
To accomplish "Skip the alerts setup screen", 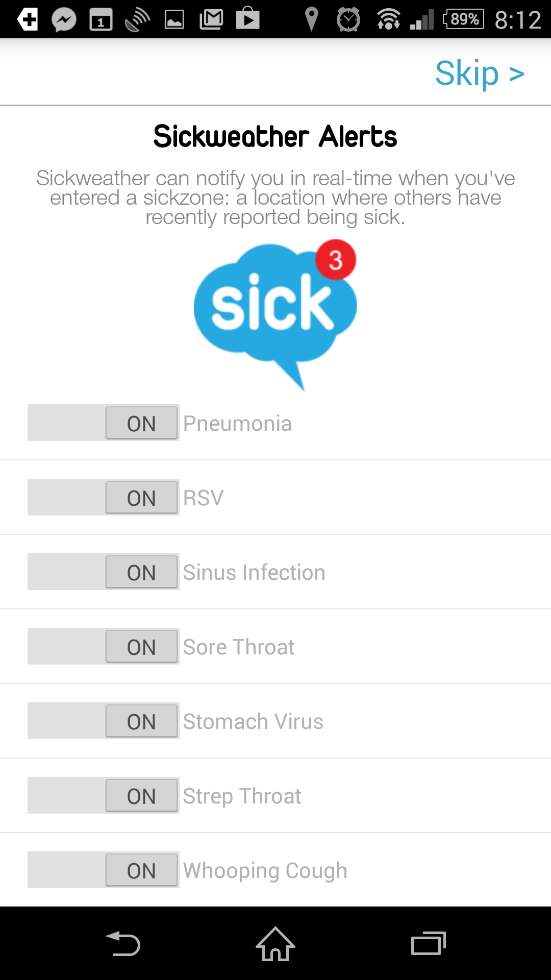I will coord(480,73).
